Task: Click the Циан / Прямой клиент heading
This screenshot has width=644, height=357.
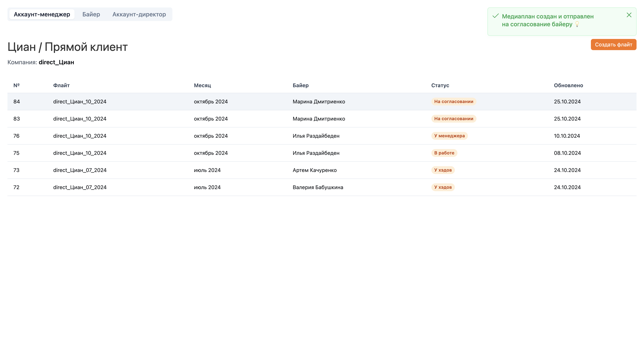Action: (67, 47)
